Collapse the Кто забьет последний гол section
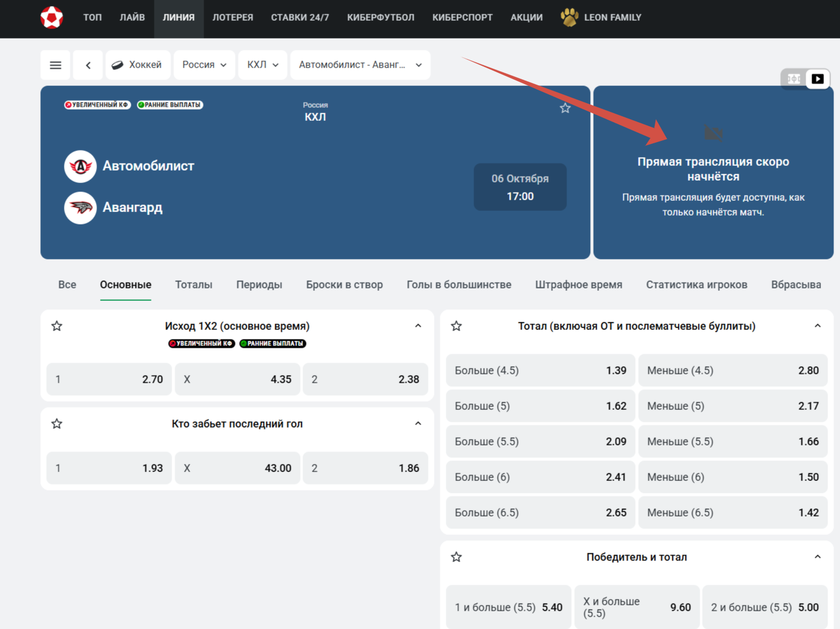The width and height of the screenshot is (840, 629). click(x=418, y=423)
